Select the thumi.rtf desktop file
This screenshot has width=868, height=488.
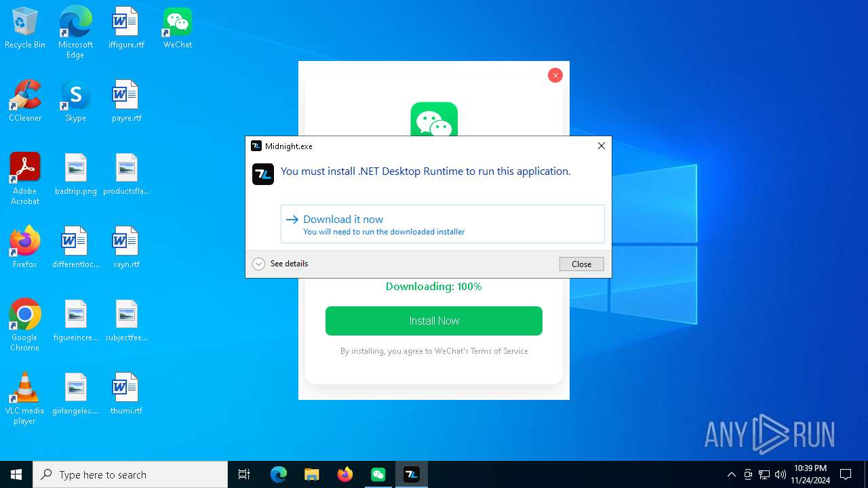coord(126,394)
